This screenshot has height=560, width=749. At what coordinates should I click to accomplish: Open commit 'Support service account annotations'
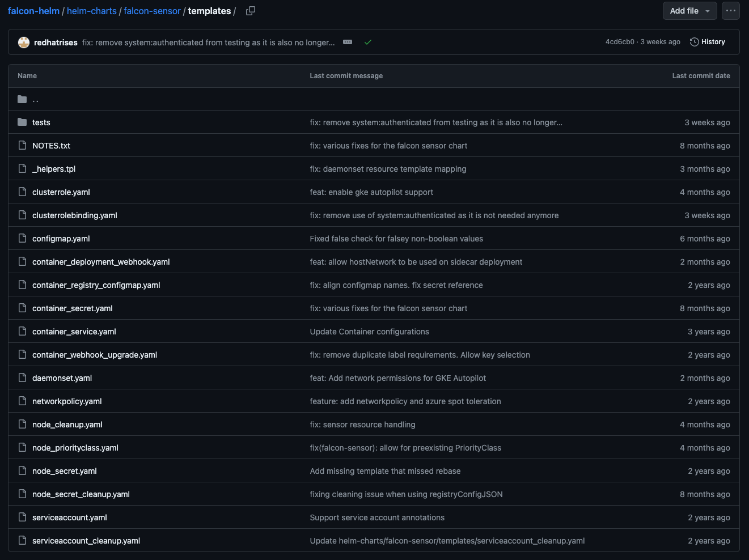pyautogui.click(x=377, y=517)
